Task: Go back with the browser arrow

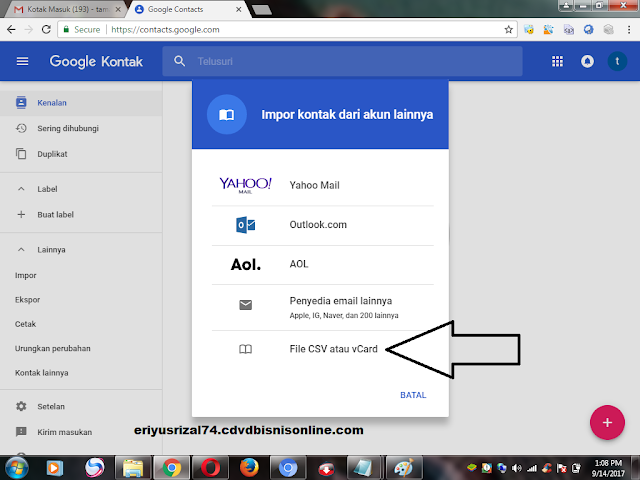Action: coord(11,29)
